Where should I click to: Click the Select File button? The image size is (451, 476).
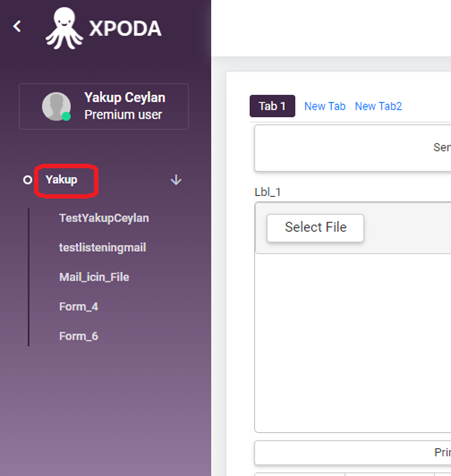pos(315,228)
